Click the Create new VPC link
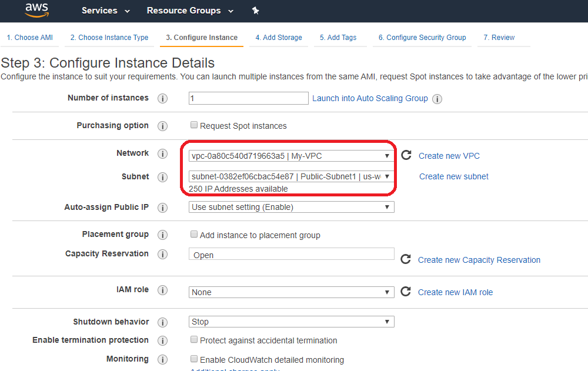This screenshot has width=588, height=371. click(449, 155)
